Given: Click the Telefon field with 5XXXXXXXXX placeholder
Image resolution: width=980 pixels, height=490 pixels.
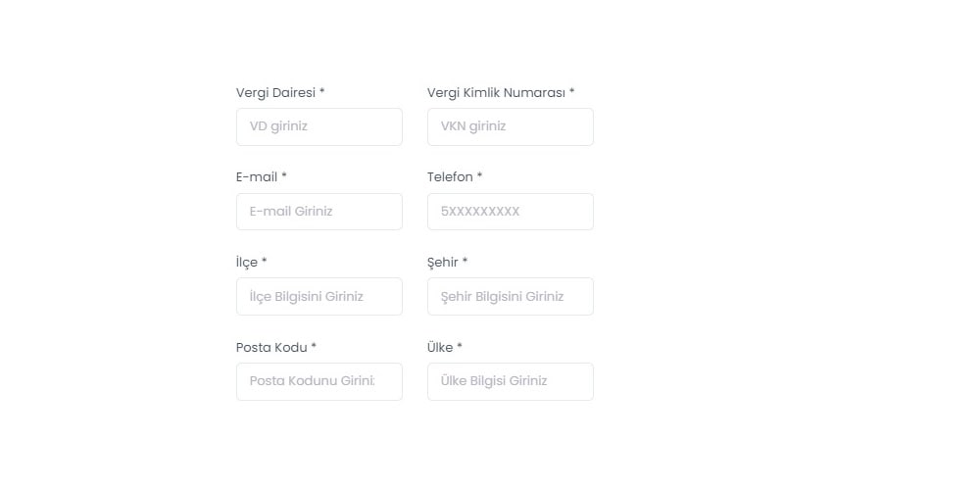Looking at the screenshot, I should (511, 212).
